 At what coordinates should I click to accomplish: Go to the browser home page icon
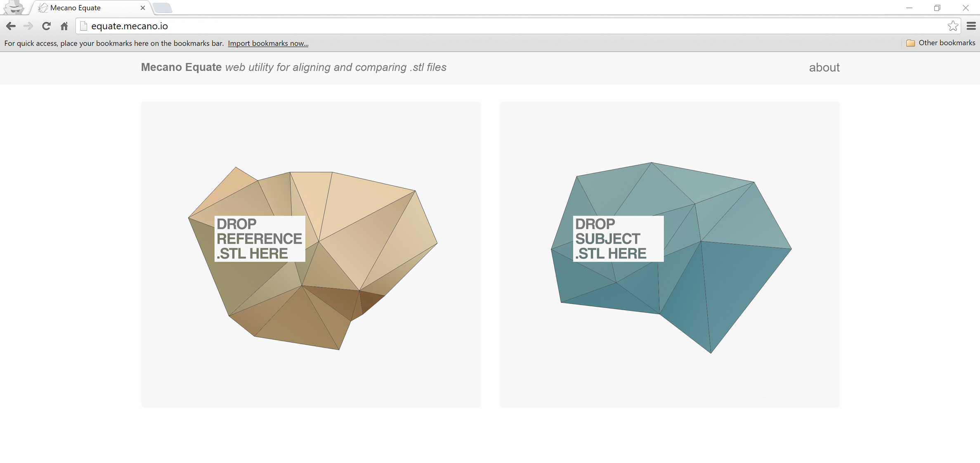click(x=64, y=26)
